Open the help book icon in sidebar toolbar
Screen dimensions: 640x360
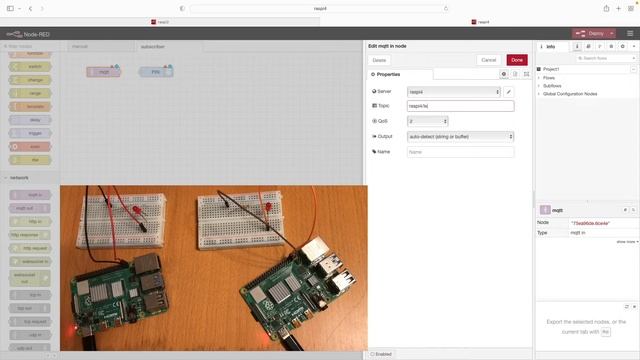(x=589, y=47)
